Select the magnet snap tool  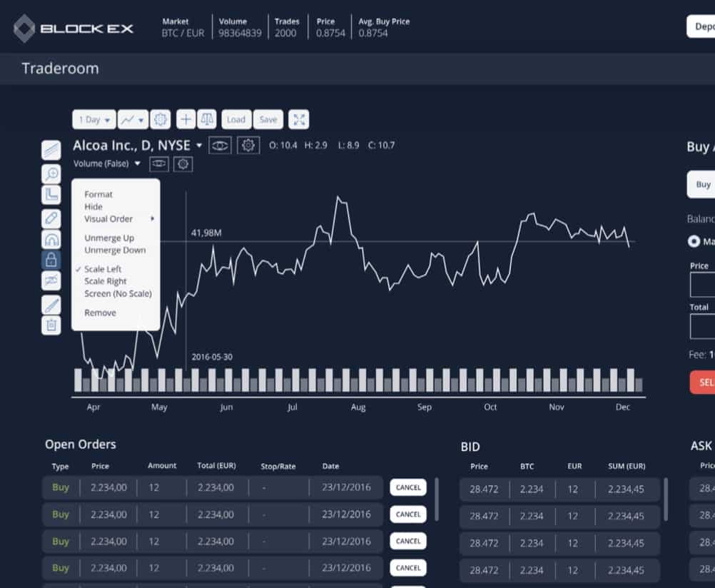click(51, 239)
